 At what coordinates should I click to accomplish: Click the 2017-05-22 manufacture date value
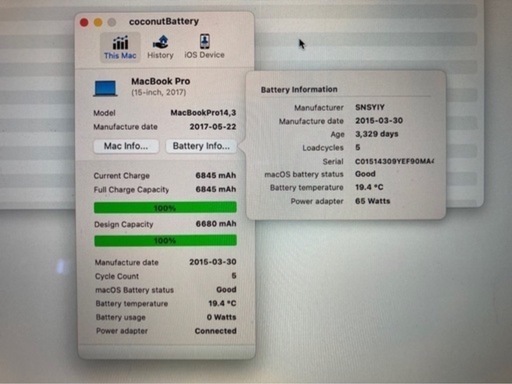click(x=213, y=127)
